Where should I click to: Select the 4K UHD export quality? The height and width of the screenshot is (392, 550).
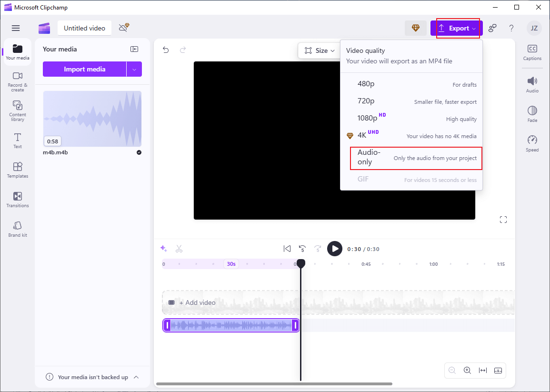point(411,135)
